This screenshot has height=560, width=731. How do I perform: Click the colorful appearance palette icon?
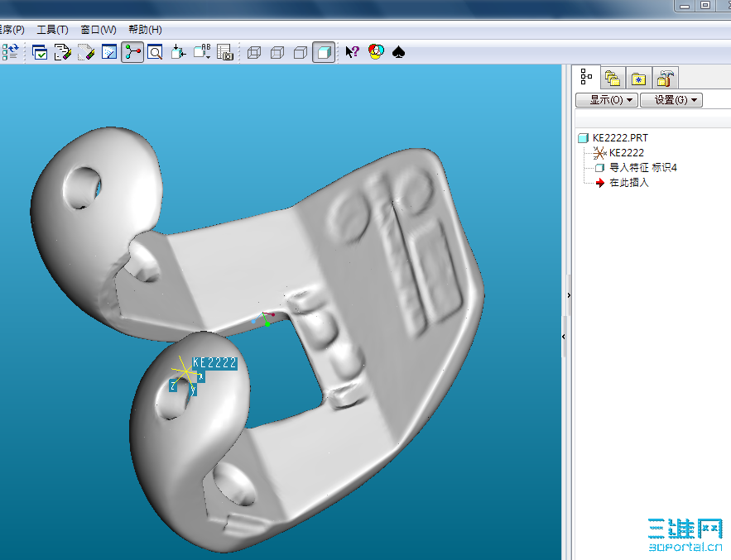(376, 52)
